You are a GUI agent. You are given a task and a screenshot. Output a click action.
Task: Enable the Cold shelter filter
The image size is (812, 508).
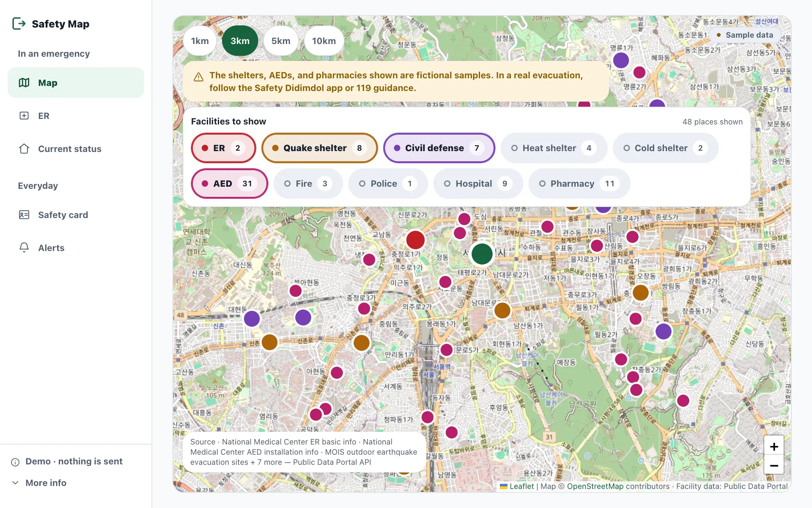[x=665, y=148]
